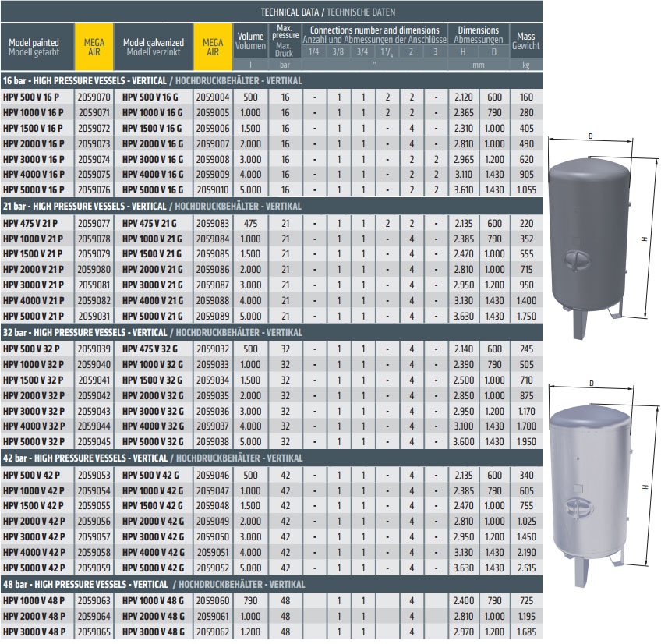Click article code '2059086'
661x644 pixels.
pyautogui.click(x=213, y=269)
